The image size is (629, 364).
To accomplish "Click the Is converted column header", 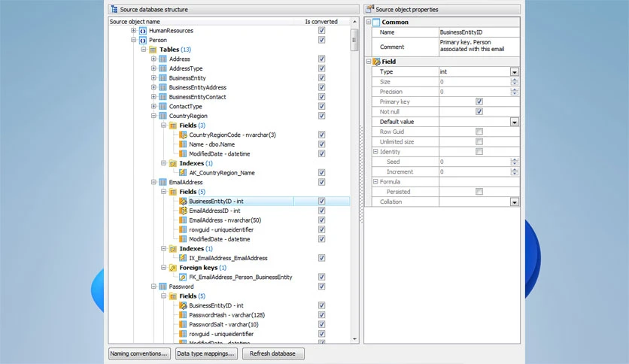I will click(x=322, y=21).
